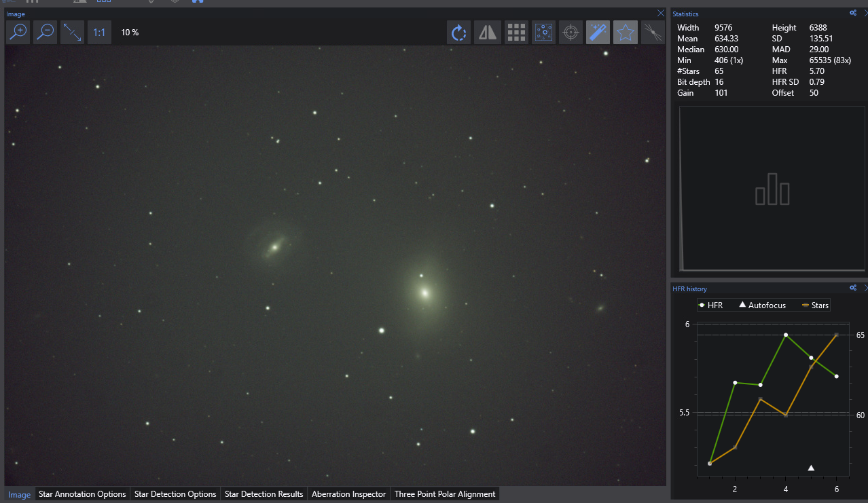Image resolution: width=868 pixels, height=503 pixels.
Task: Click the HFR SD value 0.79
Action: point(816,82)
